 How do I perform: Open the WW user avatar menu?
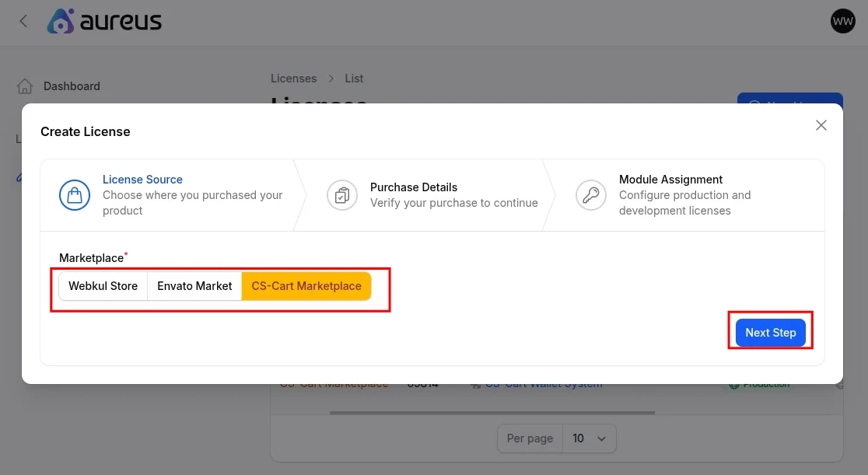coord(842,21)
